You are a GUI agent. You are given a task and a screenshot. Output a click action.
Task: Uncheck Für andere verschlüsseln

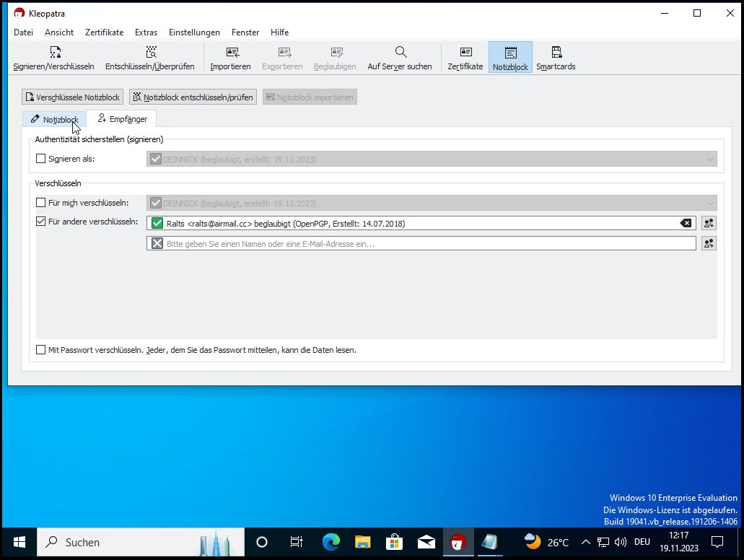coord(41,222)
